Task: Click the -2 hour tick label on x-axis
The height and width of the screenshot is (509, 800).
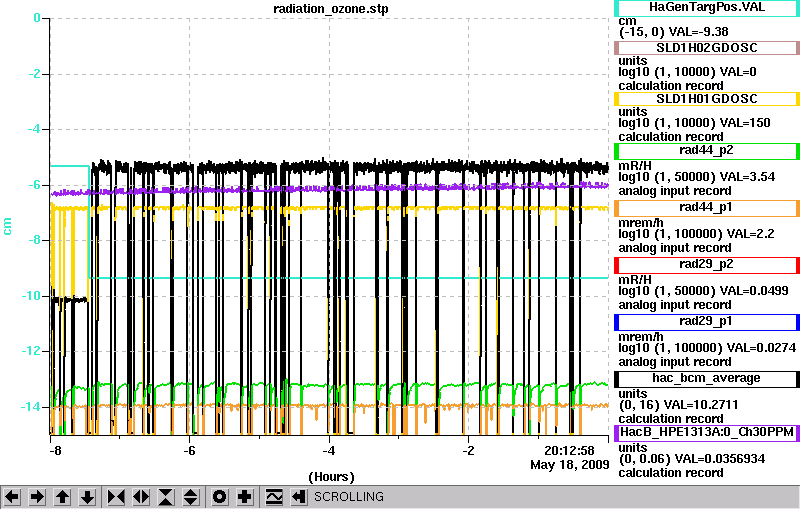Action: click(468, 451)
